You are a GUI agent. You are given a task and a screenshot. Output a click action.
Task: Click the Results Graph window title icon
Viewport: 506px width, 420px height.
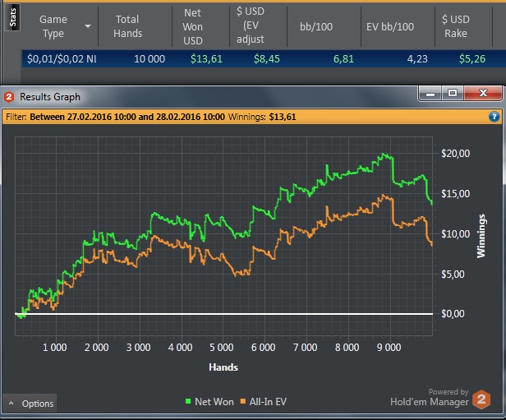[10, 97]
